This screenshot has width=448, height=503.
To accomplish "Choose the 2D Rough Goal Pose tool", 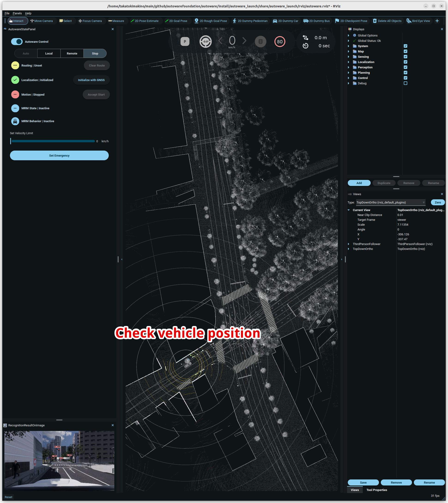I will pos(211,21).
